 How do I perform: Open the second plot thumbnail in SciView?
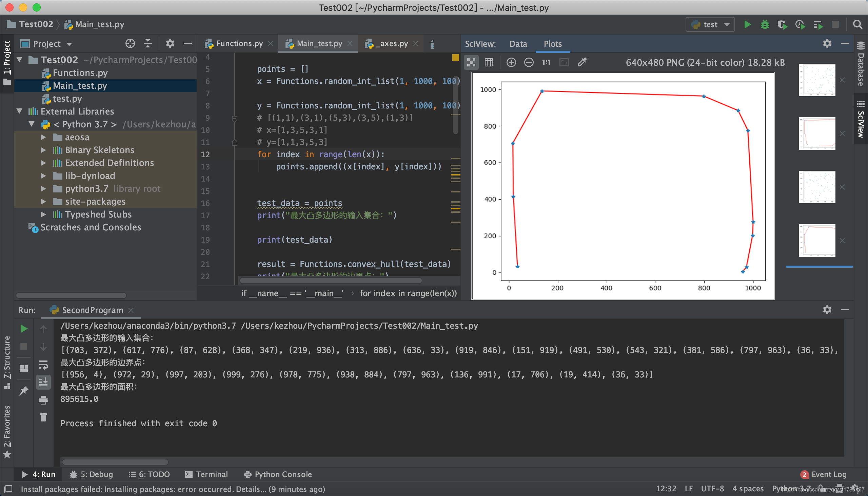(x=816, y=133)
